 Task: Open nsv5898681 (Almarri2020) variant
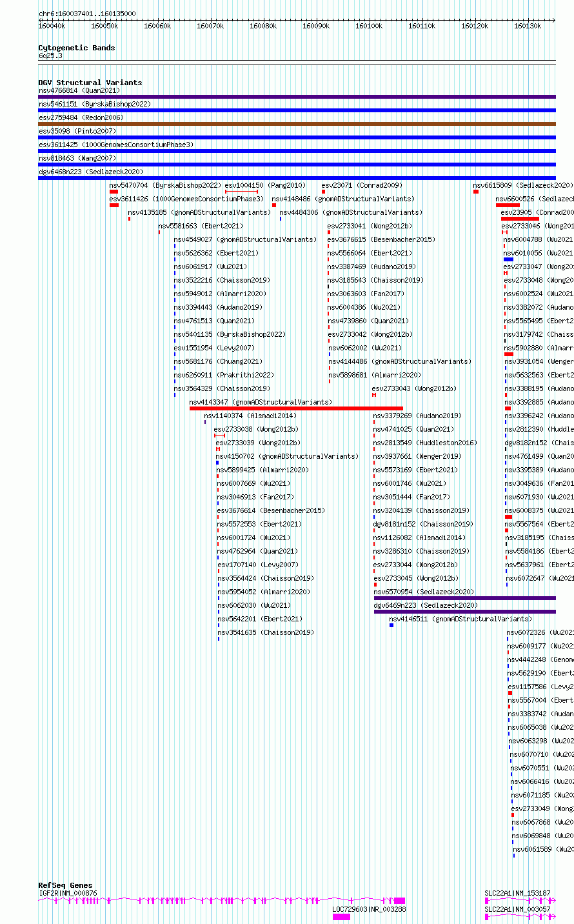tap(375, 375)
